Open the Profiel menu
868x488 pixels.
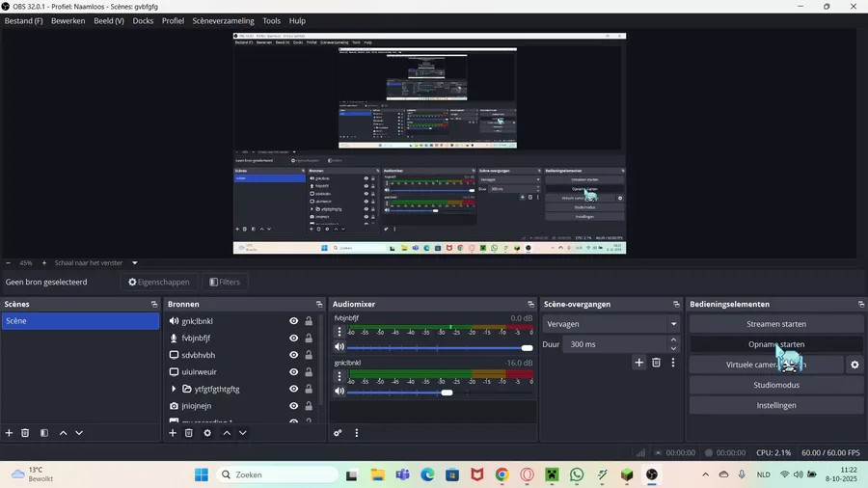pyautogui.click(x=173, y=20)
